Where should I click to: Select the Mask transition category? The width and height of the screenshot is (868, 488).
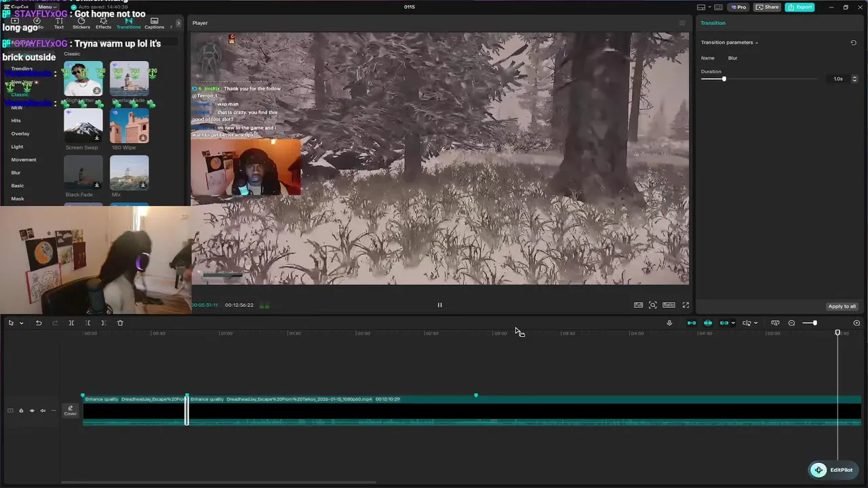pos(18,199)
